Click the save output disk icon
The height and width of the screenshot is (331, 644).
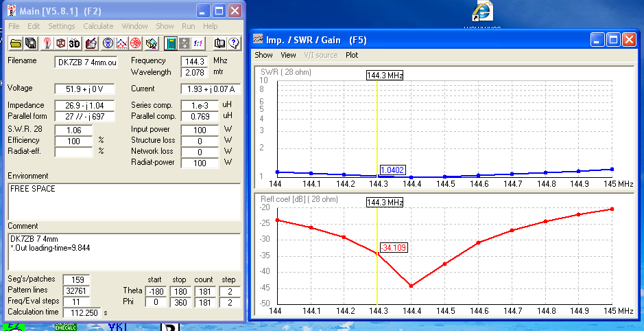[31, 43]
